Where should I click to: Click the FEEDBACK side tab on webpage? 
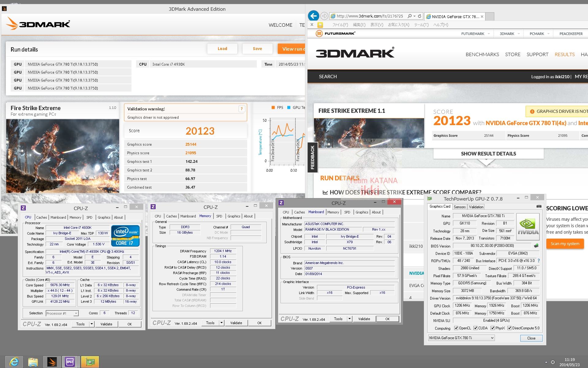coord(312,157)
